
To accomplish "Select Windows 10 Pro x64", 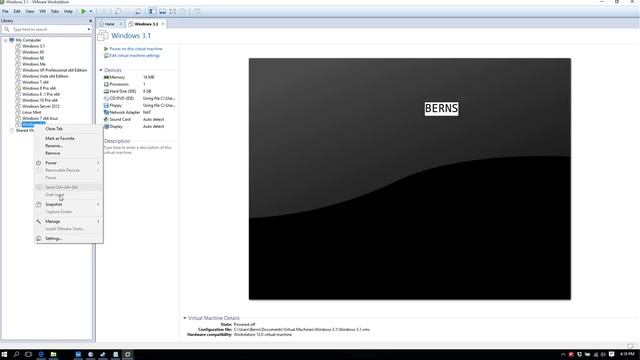I will click(x=40, y=100).
